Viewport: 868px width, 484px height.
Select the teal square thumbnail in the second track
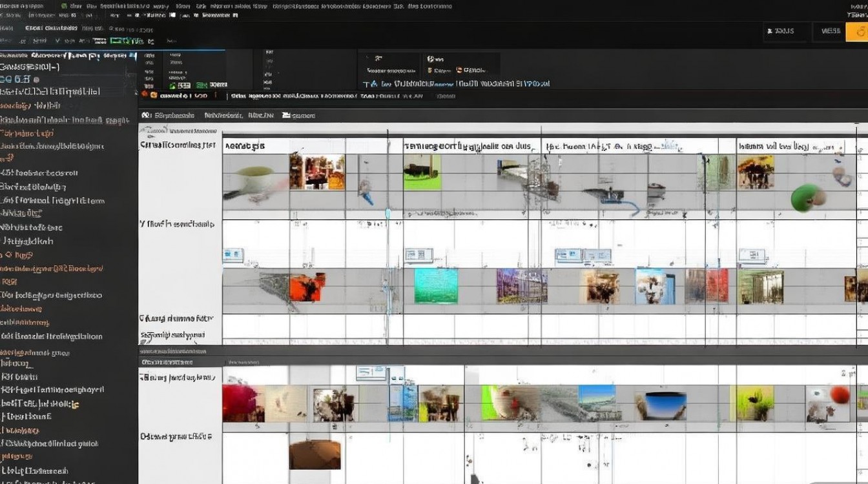coord(435,286)
